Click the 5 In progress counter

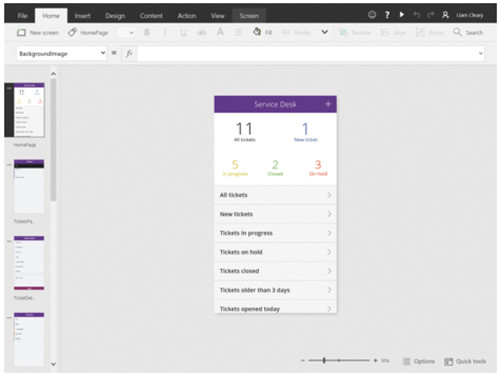pos(235,168)
